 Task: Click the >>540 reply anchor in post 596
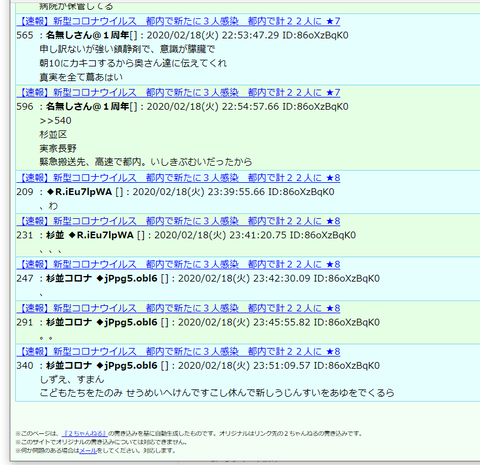(x=55, y=120)
